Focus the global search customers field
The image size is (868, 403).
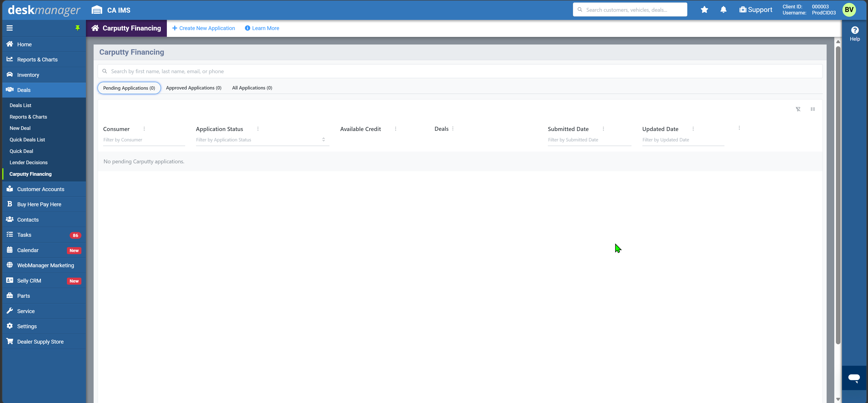point(630,10)
